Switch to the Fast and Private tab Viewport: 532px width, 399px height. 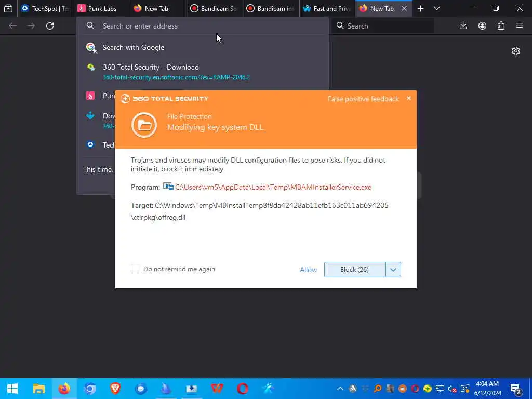point(327,8)
